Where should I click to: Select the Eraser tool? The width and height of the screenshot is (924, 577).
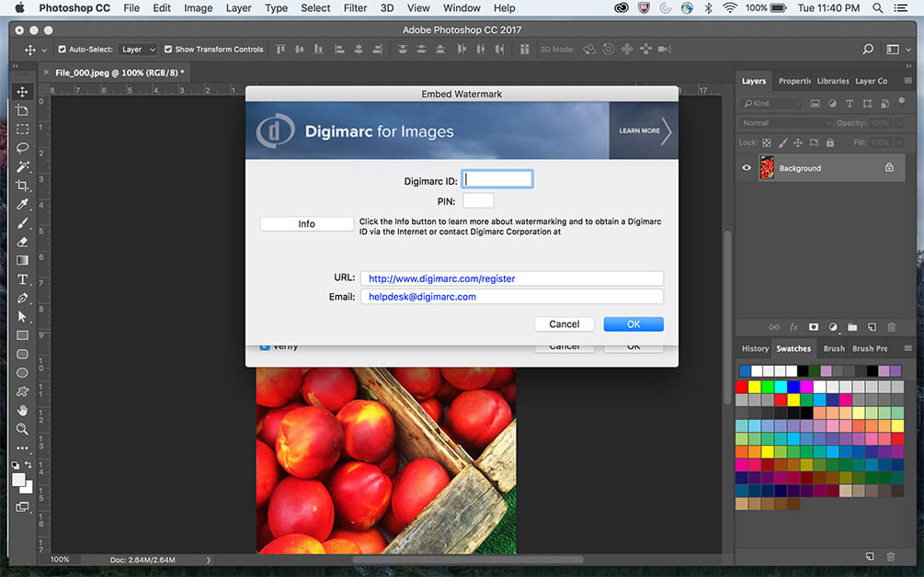tap(22, 242)
